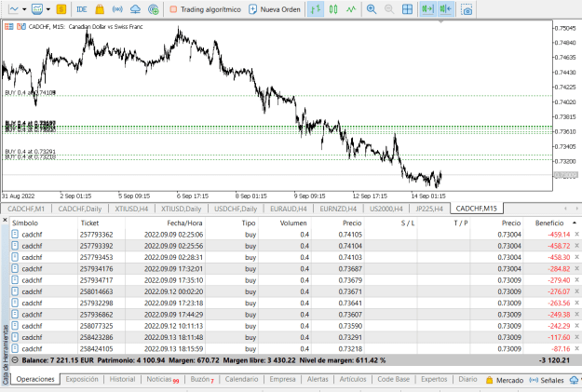
Task: Switch to CADCHF,M1 chart tab
Action: [26, 209]
